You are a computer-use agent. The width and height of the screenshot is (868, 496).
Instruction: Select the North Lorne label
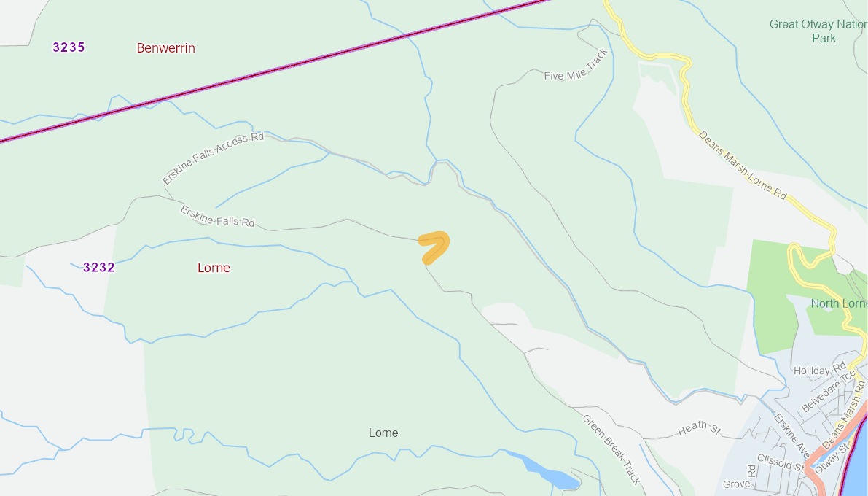coord(839,303)
